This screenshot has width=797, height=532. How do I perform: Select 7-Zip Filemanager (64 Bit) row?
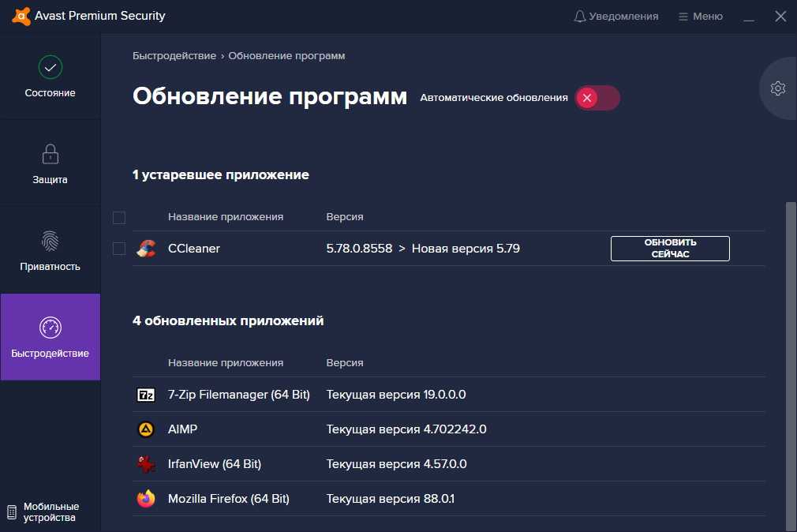tap(449, 395)
